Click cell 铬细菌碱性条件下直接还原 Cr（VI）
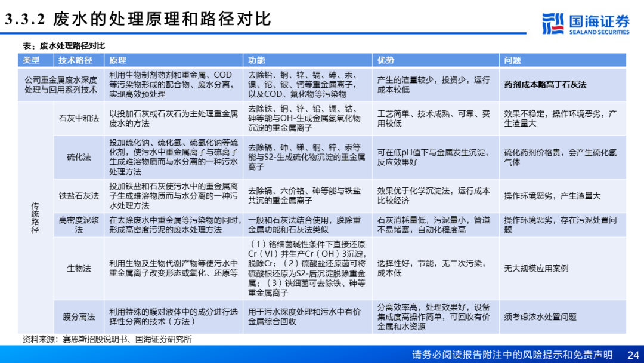Viewport: 644px width, 363px height. [307, 269]
